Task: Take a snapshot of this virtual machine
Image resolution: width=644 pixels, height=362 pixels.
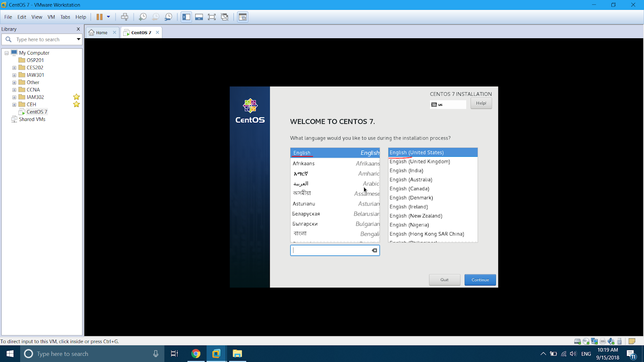Action: coord(142,17)
